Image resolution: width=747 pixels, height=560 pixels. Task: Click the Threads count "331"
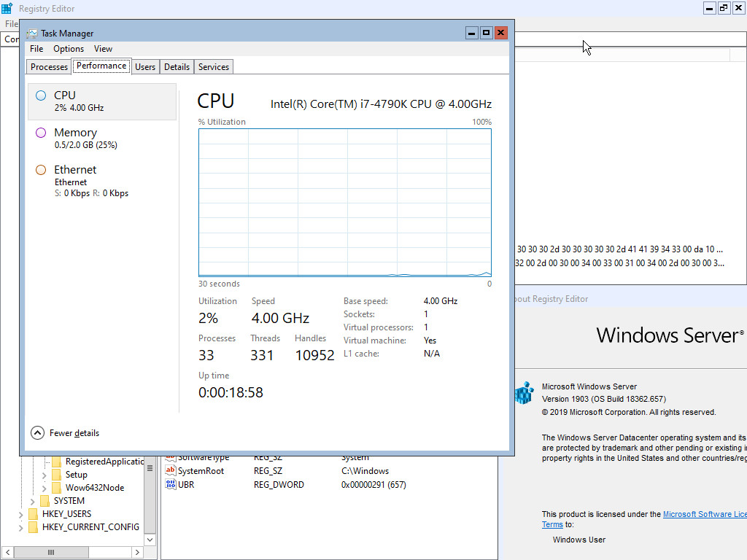262,355
